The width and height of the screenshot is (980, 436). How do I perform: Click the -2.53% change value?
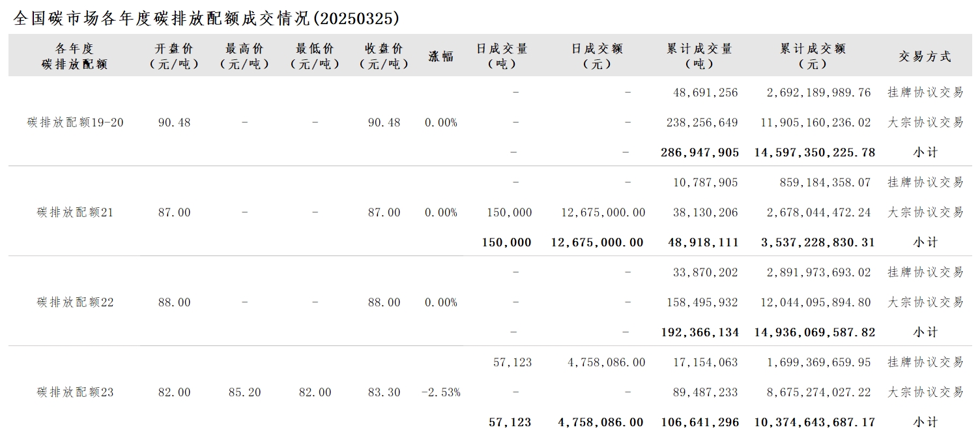[441, 392]
